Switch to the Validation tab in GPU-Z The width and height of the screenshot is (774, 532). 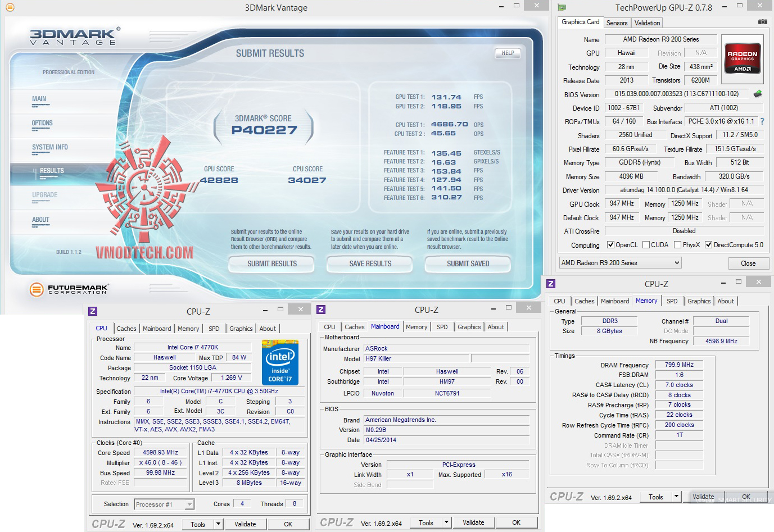pyautogui.click(x=647, y=23)
